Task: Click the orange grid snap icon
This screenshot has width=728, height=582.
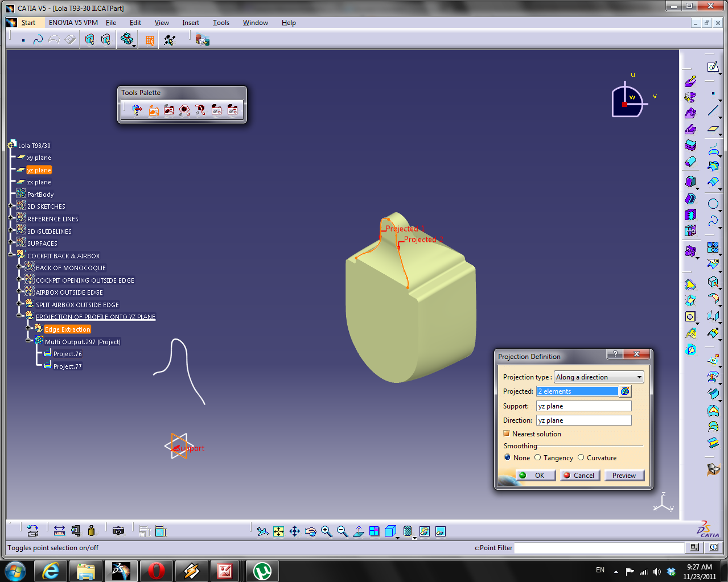Action: (x=150, y=40)
